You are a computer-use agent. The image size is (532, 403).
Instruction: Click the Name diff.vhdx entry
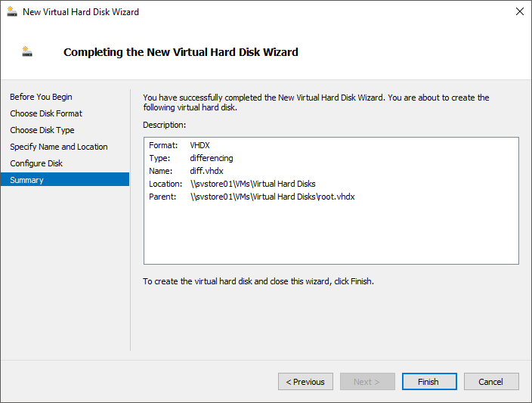pyautogui.click(x=186, y=171)
